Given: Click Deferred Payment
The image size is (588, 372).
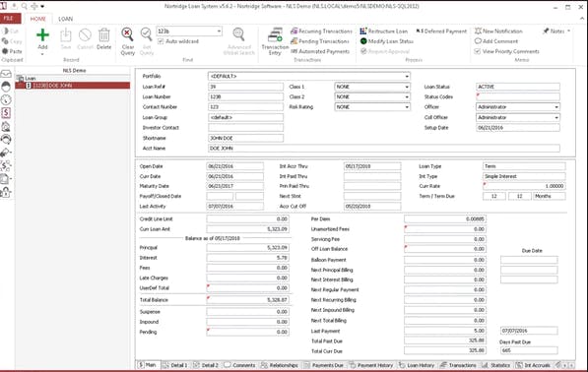Looking at the screenshot, I should (441, 31).
